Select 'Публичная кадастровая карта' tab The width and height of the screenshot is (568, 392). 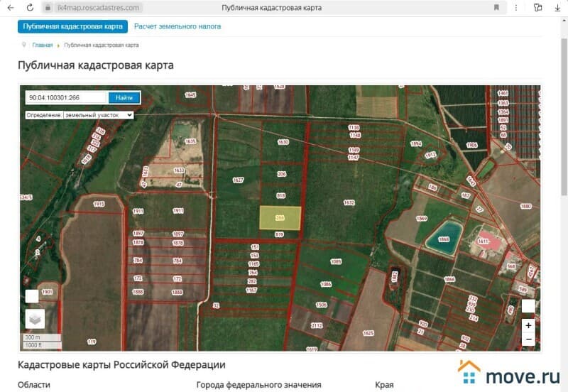click(72, 26)
